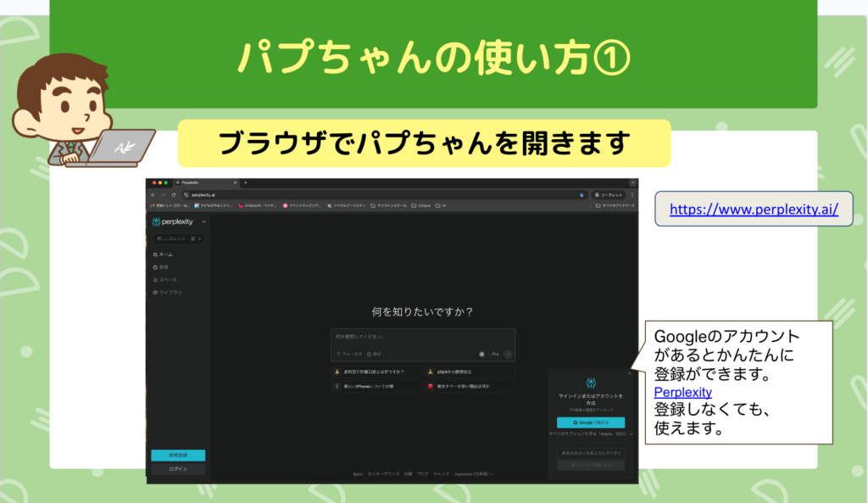Screen dimensions: 868x503
Task: Open the 発見 page in the sidebar
Action: click(160, 267)
